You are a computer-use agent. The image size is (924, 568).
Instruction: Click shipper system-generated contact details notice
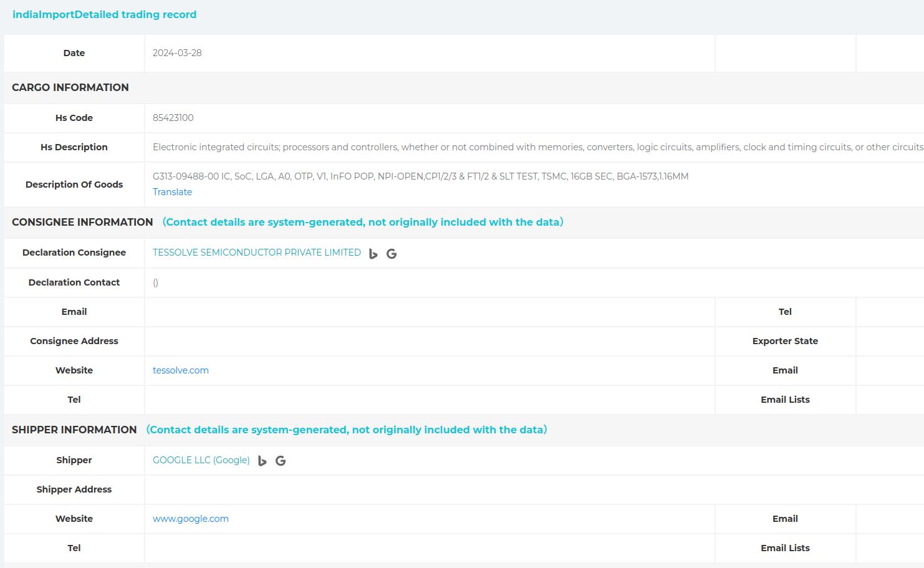[347, 430]
